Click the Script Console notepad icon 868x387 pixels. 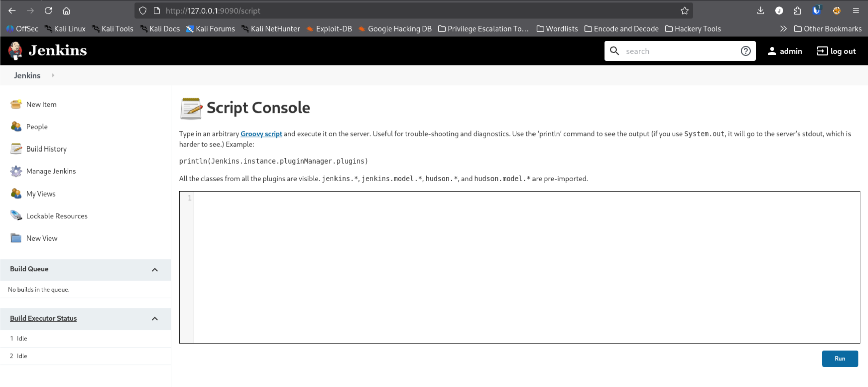191,108
